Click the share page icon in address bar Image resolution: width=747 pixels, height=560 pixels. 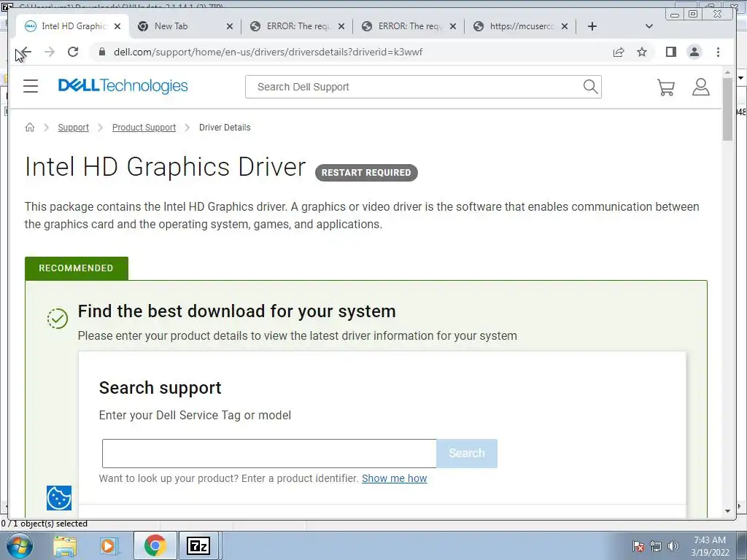[x=619, y=52]
